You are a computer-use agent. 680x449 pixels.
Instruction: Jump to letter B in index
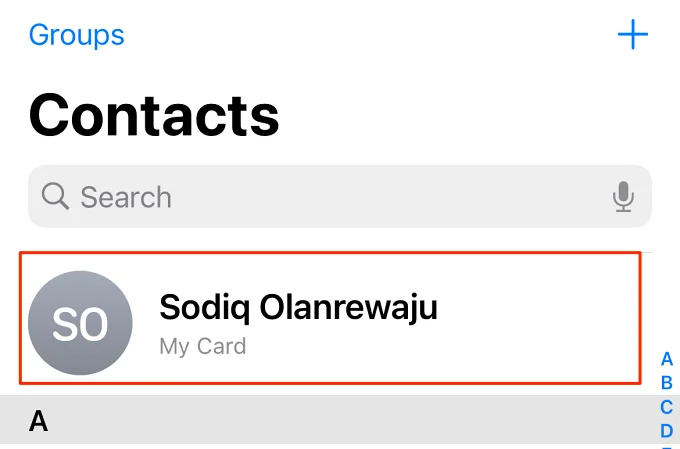pos(667,383)
